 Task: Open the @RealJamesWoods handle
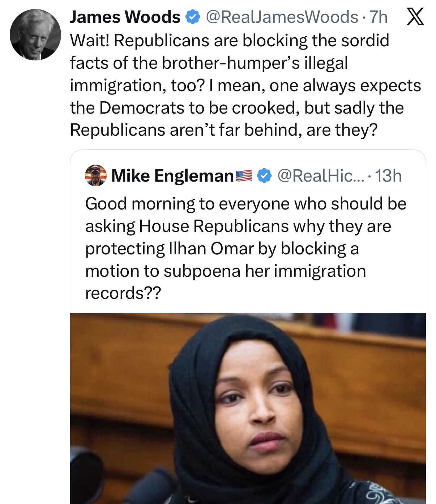[x=282, y=17]
